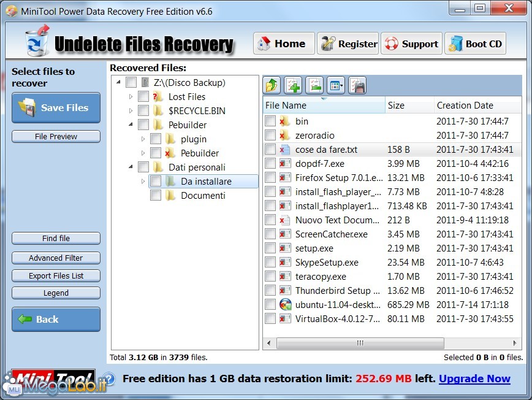Expand the Lost Files tree node
Screen dimensions: 532x400
coord(131,97)
